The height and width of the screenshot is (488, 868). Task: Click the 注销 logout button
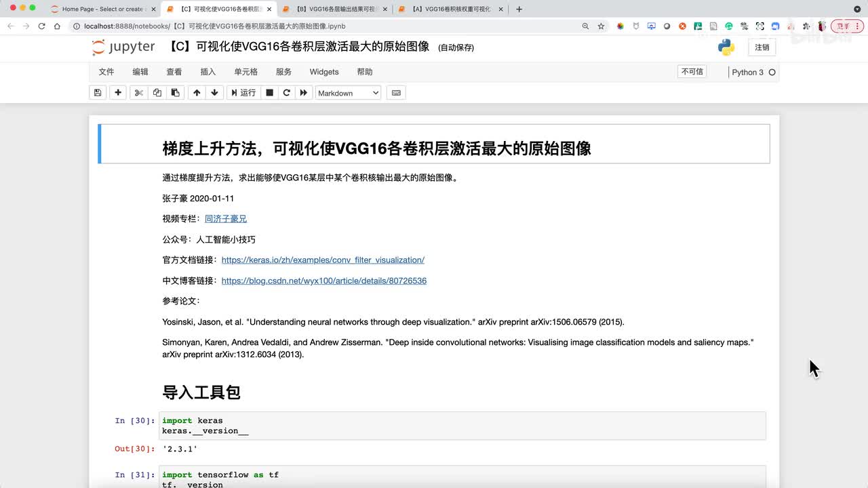click(x=762, y=47)
